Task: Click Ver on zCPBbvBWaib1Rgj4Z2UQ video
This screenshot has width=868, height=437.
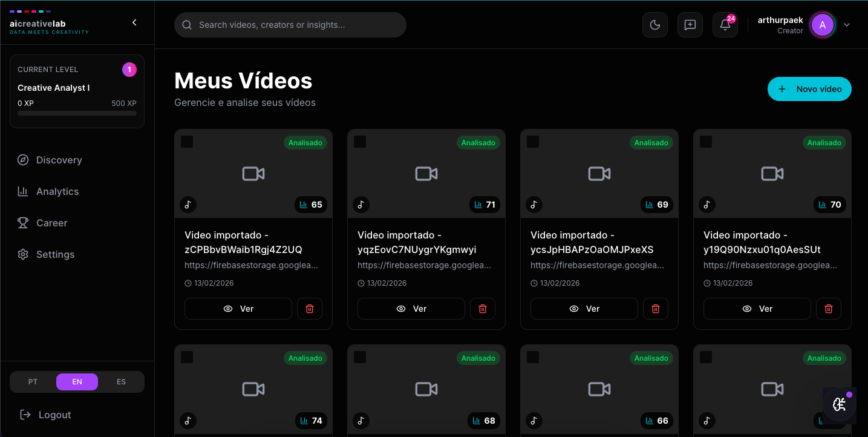Action: click(238, 309)
